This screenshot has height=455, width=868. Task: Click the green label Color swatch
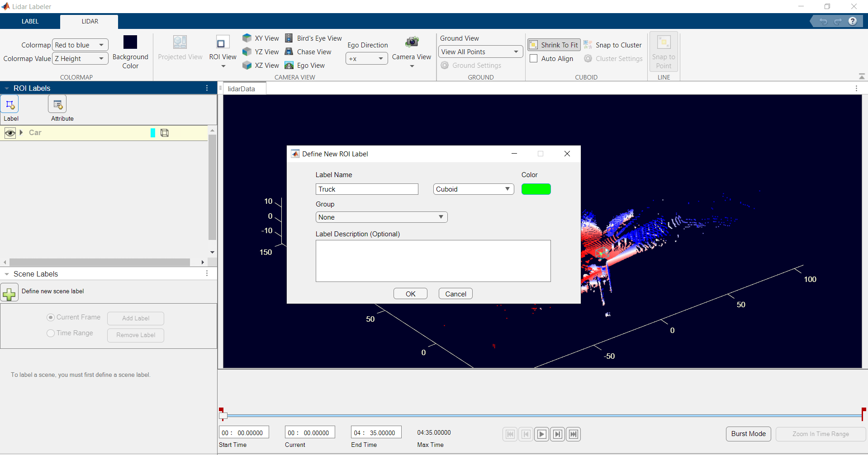pos(536,189)
